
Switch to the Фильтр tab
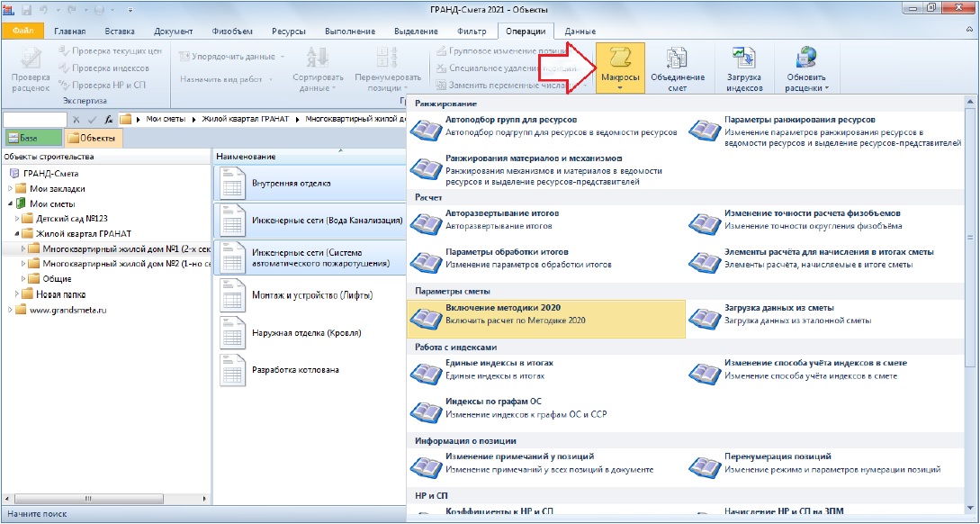(472, 32)
